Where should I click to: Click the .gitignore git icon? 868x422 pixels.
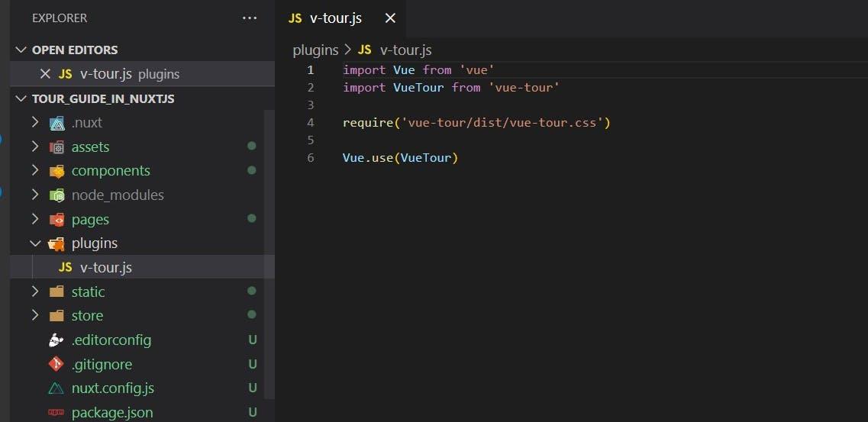(56, 365)
